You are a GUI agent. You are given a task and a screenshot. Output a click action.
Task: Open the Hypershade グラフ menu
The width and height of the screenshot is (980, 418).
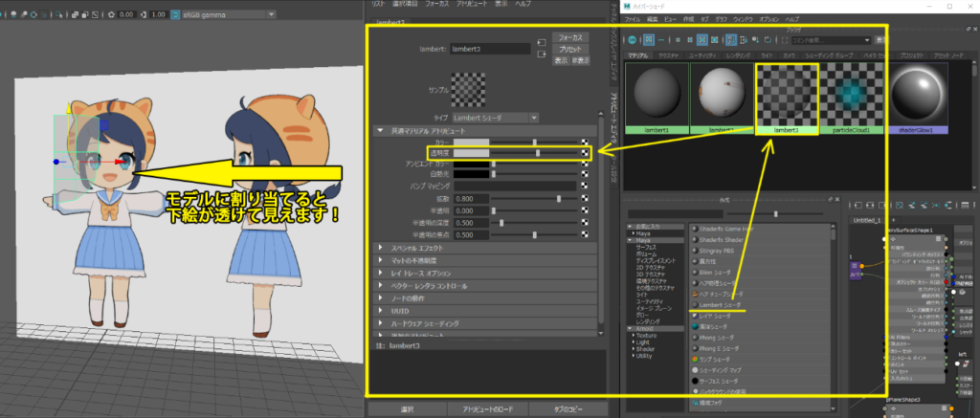click(x=722, y=20)
